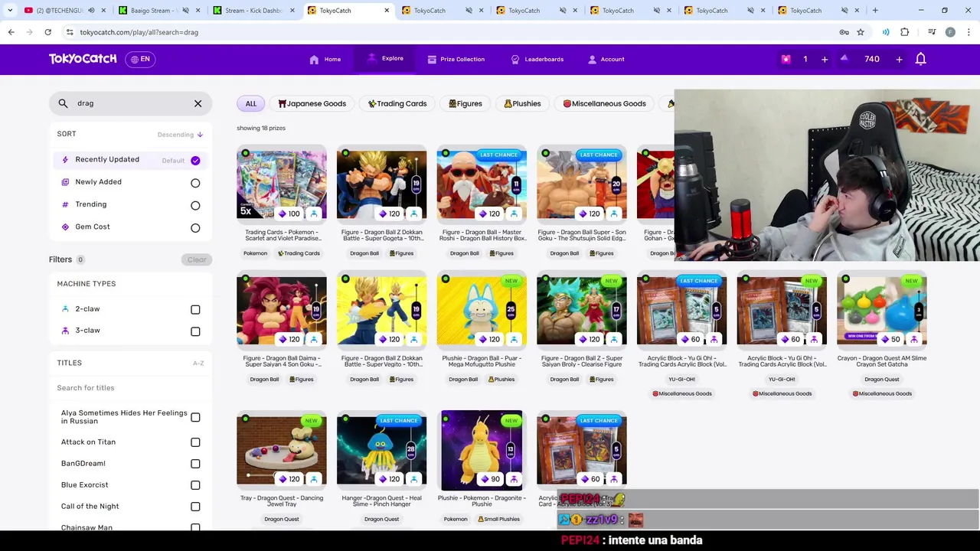Click the Clear filters button
This screenshot has height=551, width=980.
(197, 259)
